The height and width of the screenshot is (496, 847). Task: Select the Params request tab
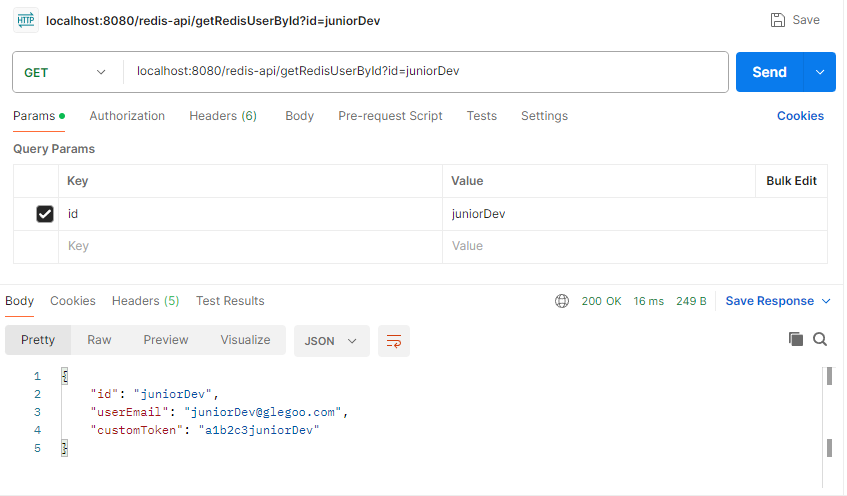(x=39, y=116)
